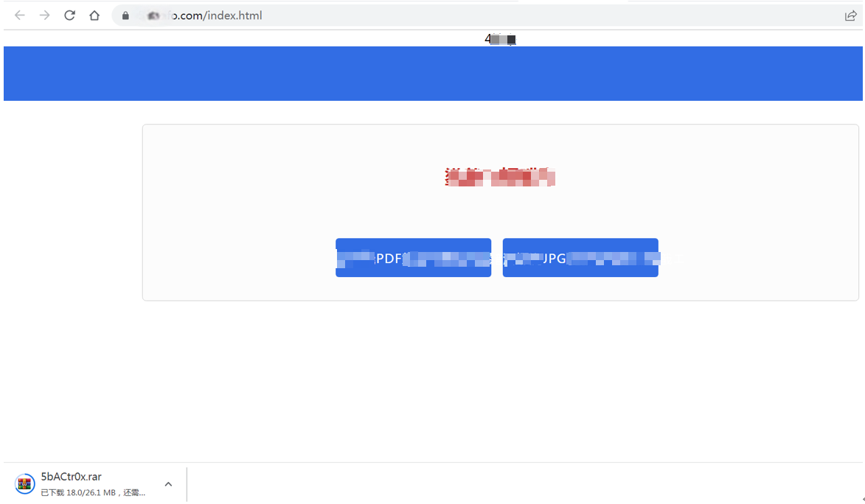Expand the 5bACtr0x.rar download options chevron

pyautogui.click(x=168, y=484)
